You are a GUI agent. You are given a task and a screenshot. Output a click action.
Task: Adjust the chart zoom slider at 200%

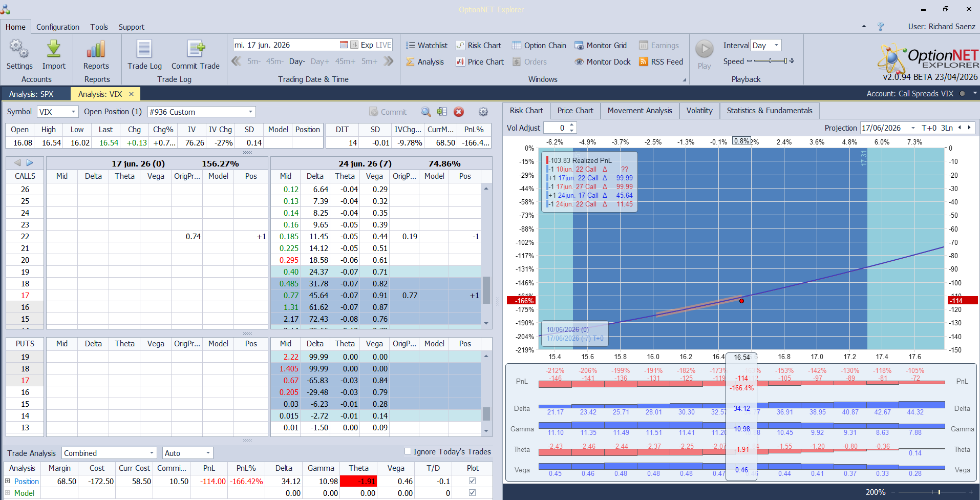tap(932, 492)
